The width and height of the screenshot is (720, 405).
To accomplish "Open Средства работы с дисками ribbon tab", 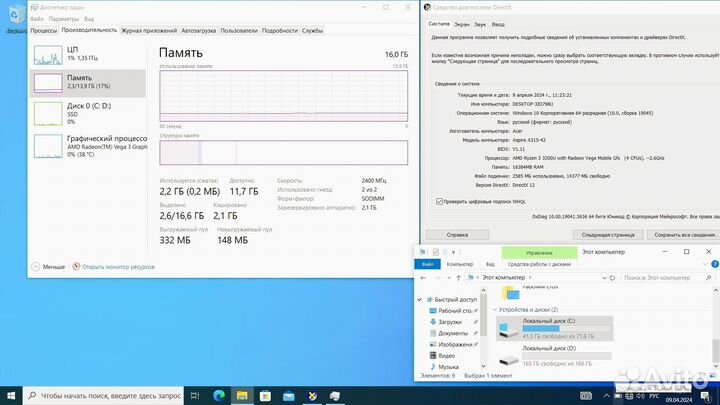I will pos(539,264).
